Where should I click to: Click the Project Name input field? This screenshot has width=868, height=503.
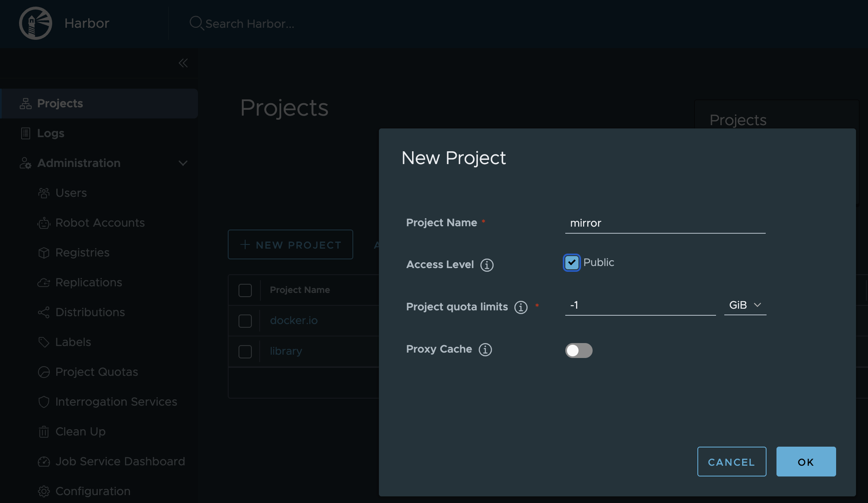tap(665, 223)
